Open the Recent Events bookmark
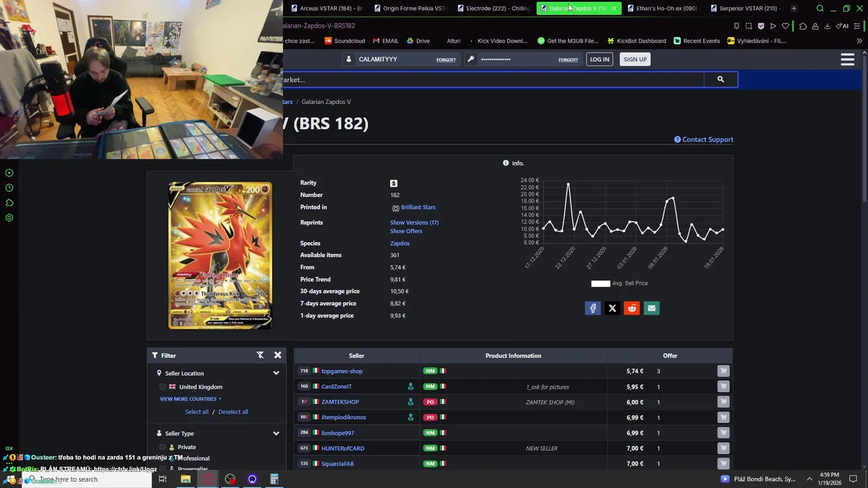This screenshot has height=488, width=868. (696, 41)
